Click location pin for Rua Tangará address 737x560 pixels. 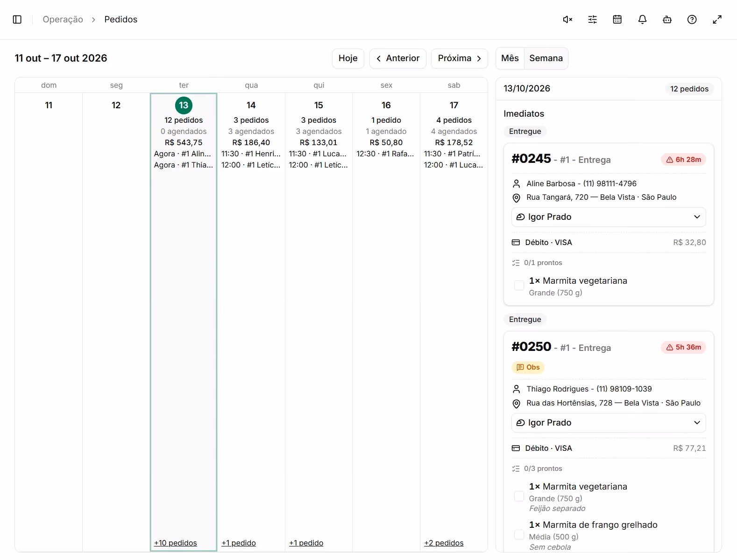click(x=516, y=198)
